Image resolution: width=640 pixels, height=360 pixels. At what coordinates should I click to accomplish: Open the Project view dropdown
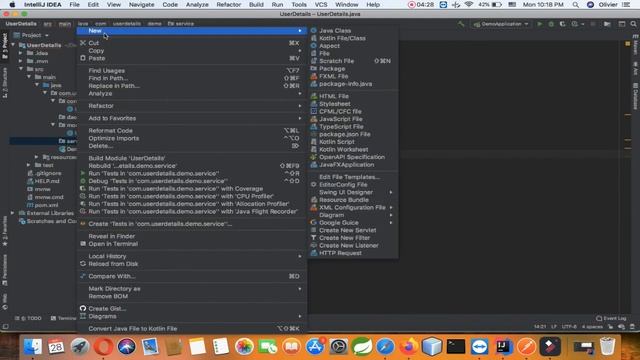coord(31,35)
